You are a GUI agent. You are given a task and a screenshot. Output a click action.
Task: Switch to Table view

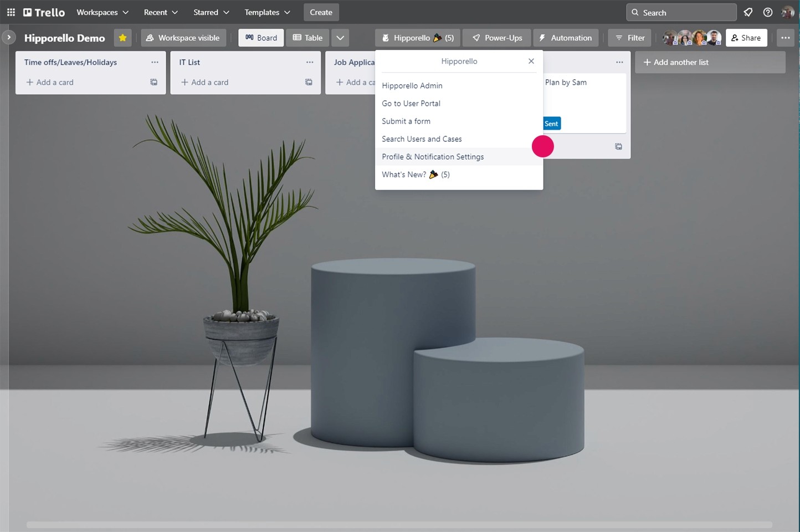[307, 38]
